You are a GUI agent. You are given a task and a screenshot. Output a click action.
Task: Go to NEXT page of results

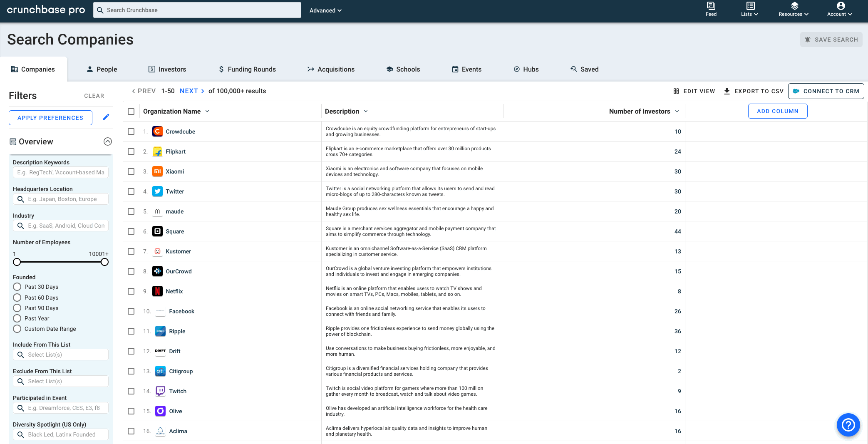[x=192, y=91]
